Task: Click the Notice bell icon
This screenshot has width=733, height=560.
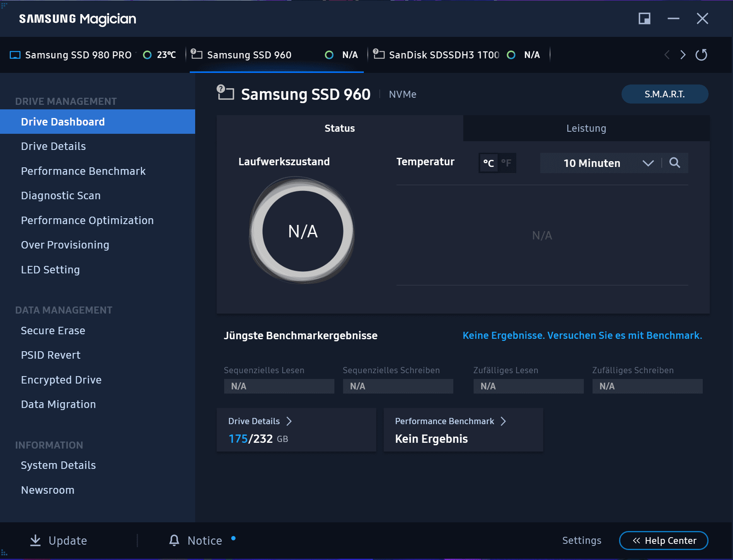Action: coord(174,540)
